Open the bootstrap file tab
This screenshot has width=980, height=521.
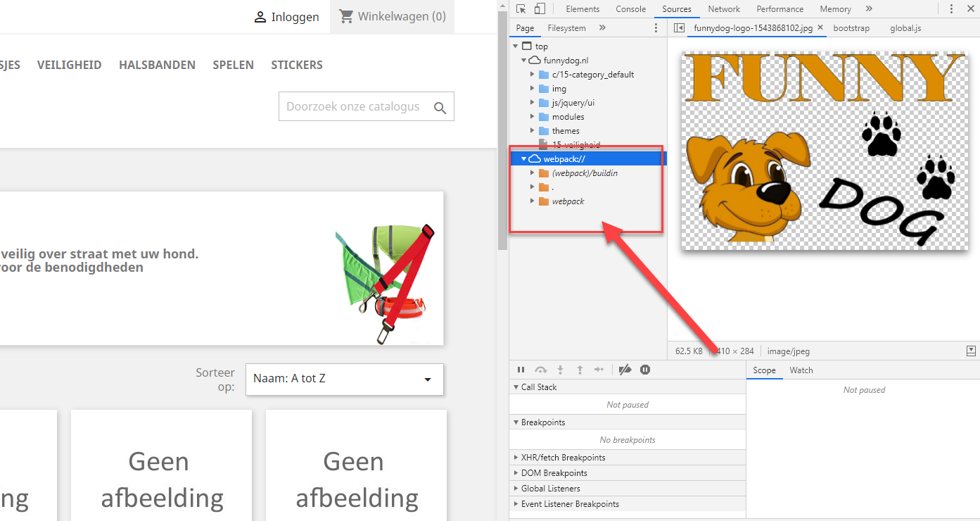pyautogui.click(x=851, y=28)
